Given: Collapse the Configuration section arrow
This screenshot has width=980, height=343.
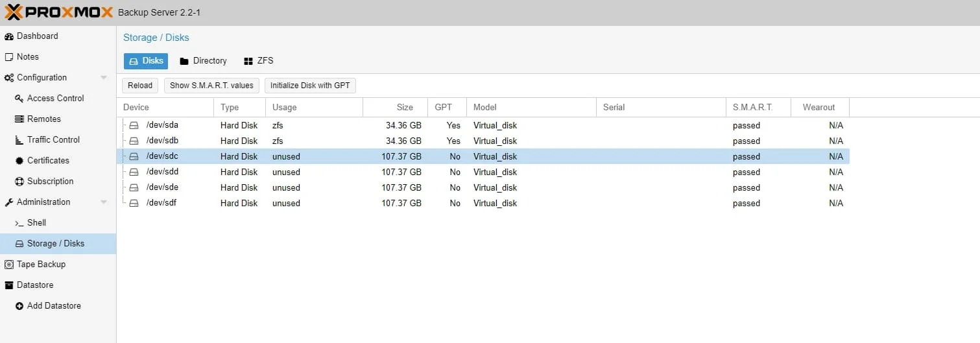Looking at the screenshot, I should [104, 78].
